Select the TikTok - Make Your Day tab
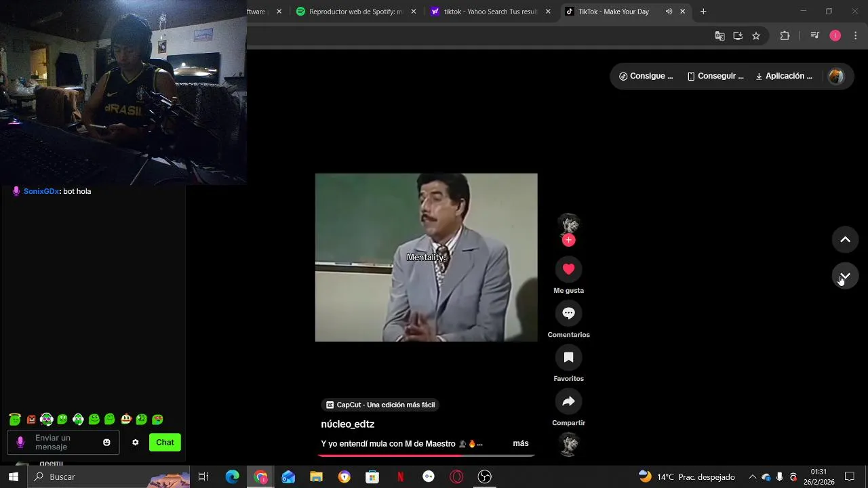868x488 pixels. coord(614,12)
